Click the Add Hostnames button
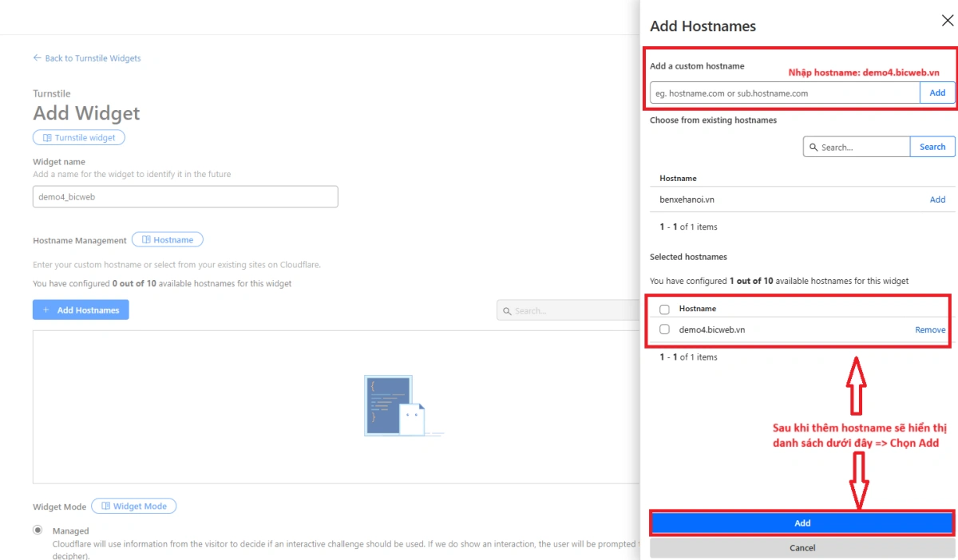The image size is (958, 560). coord(81,310)
